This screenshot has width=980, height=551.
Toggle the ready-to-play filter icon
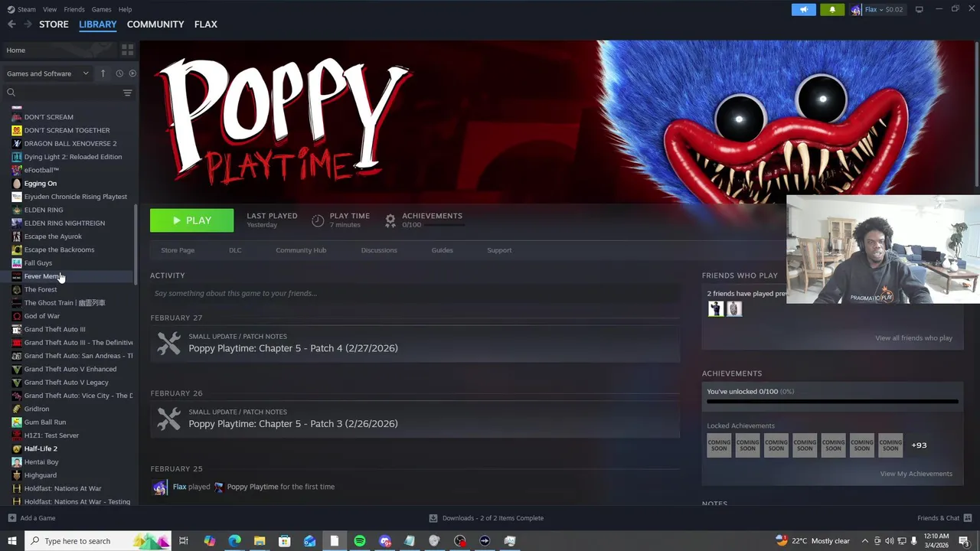(132, 73)
